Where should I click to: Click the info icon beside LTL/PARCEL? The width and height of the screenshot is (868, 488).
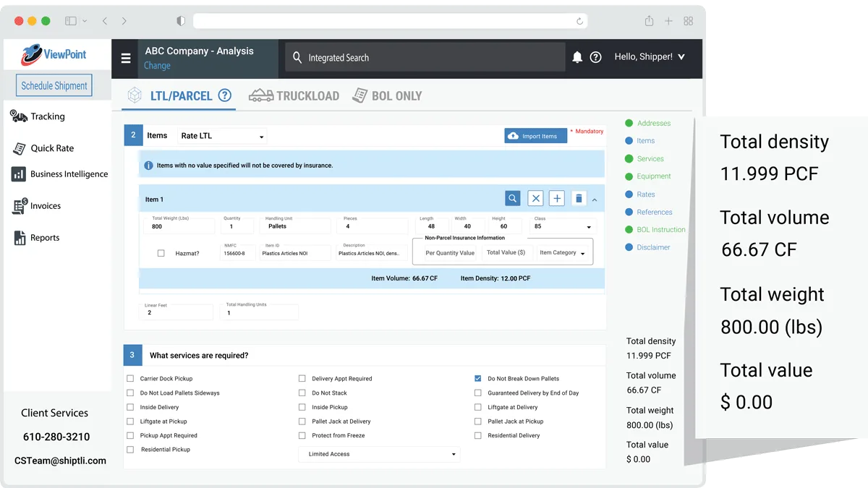click(225, 95)
